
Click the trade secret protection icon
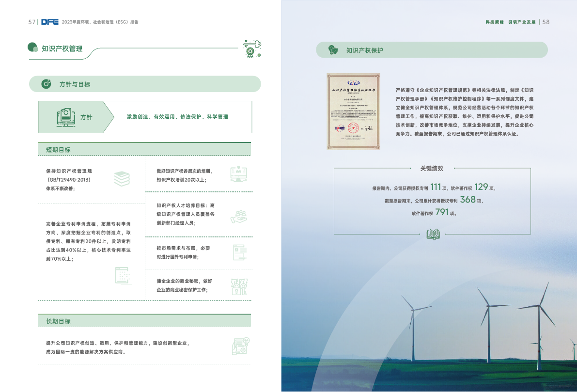[239, 286]
